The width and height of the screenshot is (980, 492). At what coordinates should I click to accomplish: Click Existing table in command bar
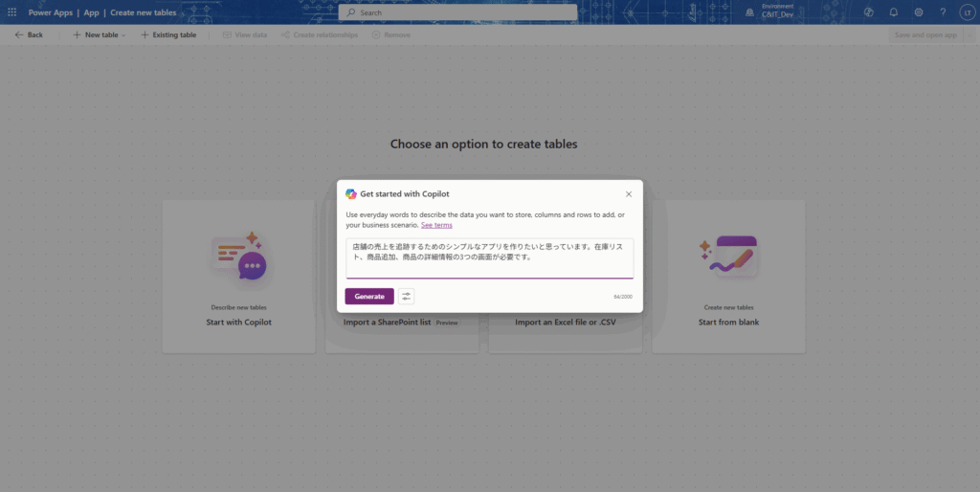[168, 34]
